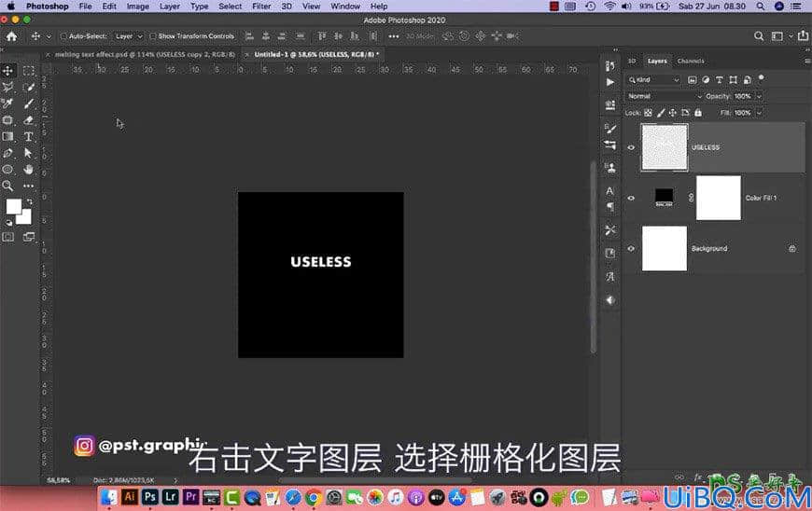Click the Lock all padlock icon
812x511 pixels.
(698, 112)
